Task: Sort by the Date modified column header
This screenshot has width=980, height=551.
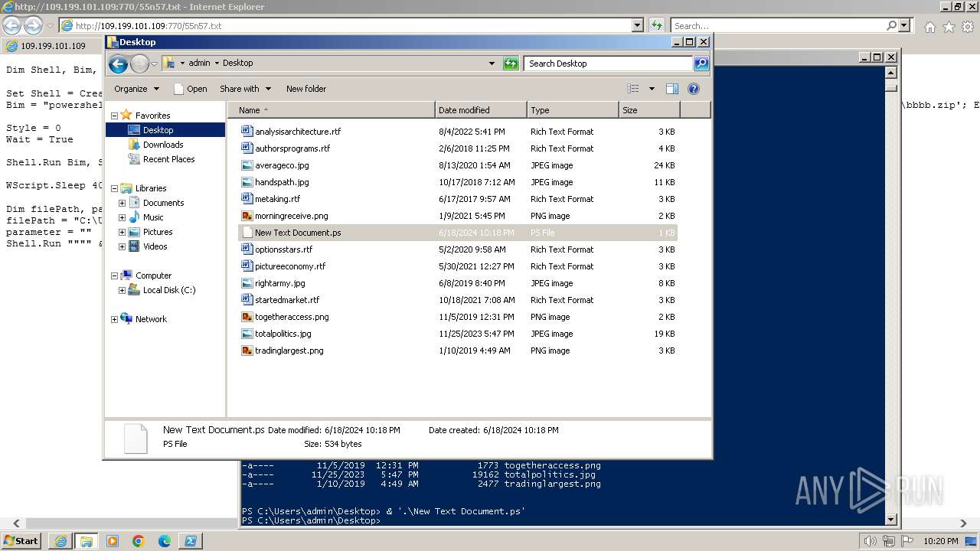Action: click(x=481, y=110)
